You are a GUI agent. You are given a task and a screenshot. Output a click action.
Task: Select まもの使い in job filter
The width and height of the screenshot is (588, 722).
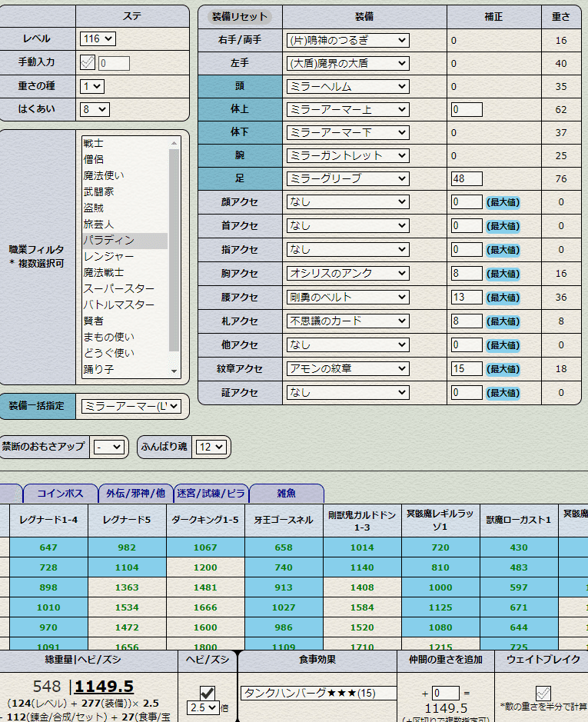point(125,337)
